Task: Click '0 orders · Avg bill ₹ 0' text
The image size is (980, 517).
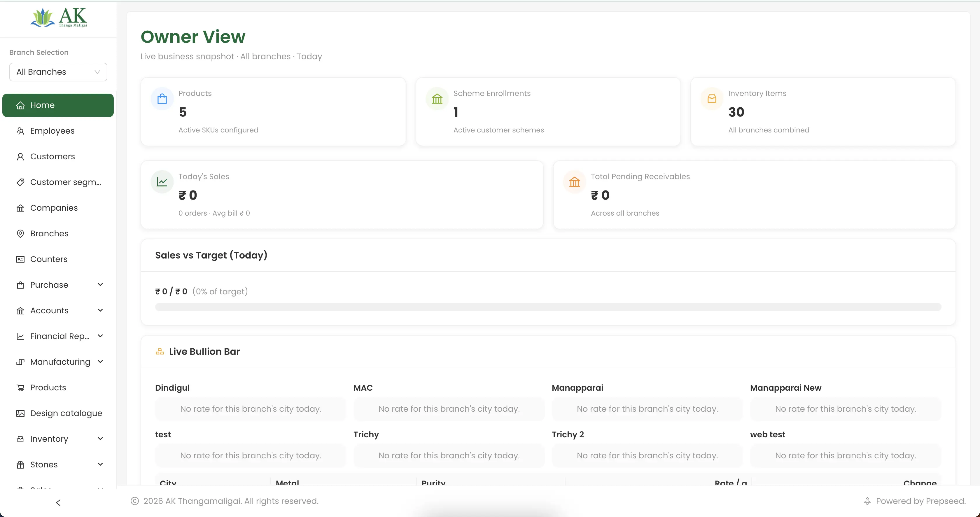Action: coord(214,213)
